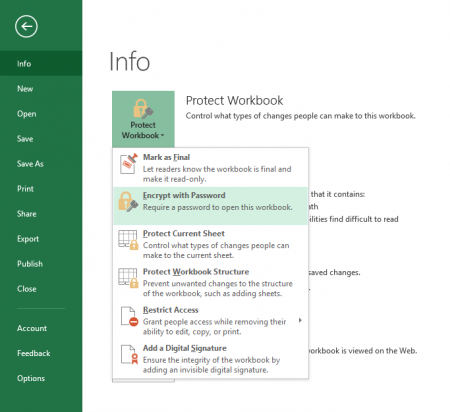Viewport: 450px width, 412px height.
Task: Open Account page in sidebar
Action: click(x=32, y=328)
